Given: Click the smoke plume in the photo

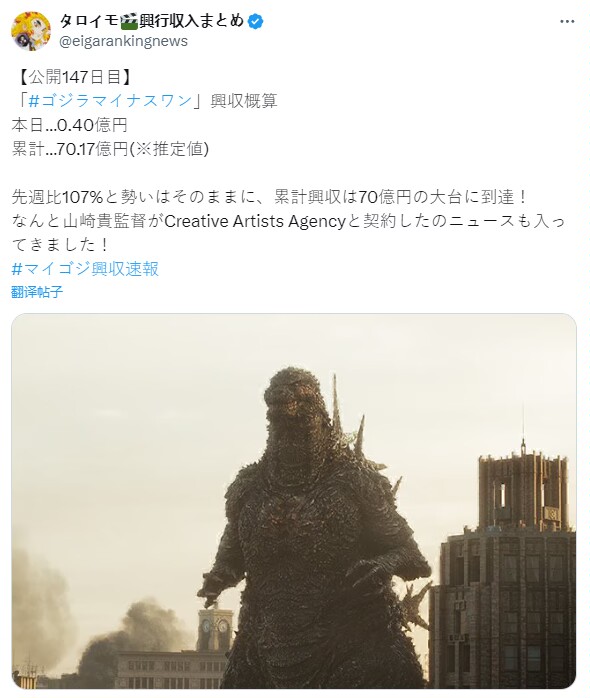Looking at the screenshot, I should click(134, 634).
